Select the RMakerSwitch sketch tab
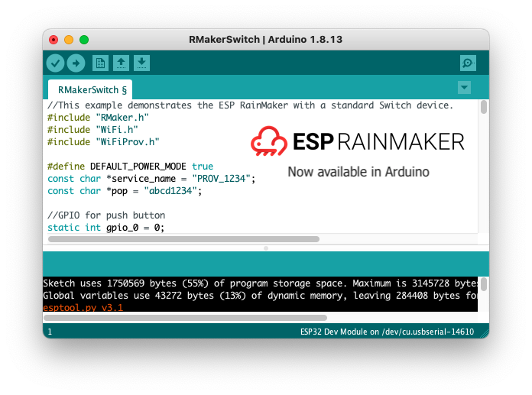 pos(90,90)
